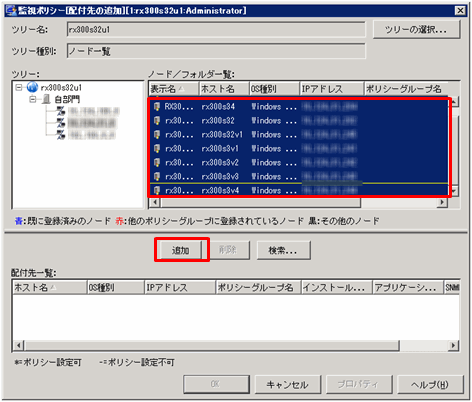Select first subnet node under 自部門
Viewport: 472px width, 402px height.
coord(87,111)
